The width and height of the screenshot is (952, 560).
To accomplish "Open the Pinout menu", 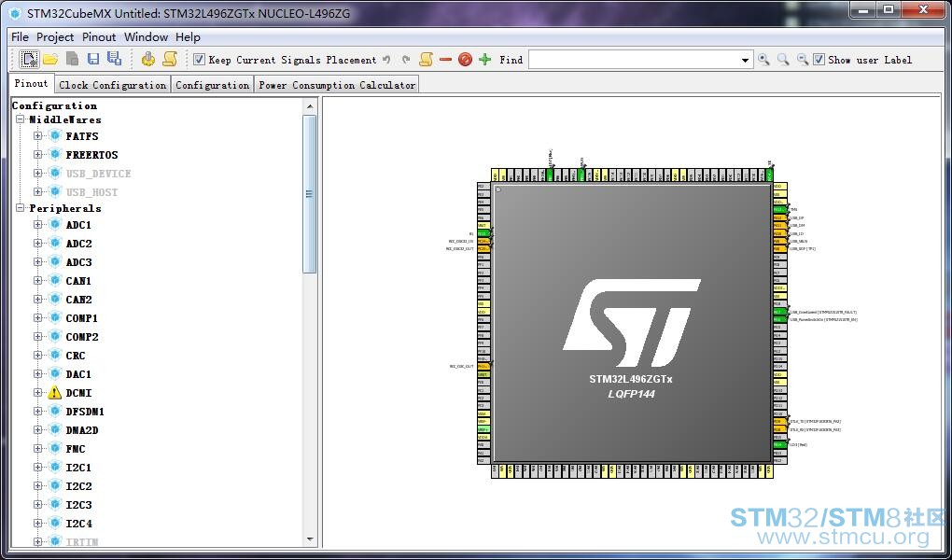I will click(99, 37).
